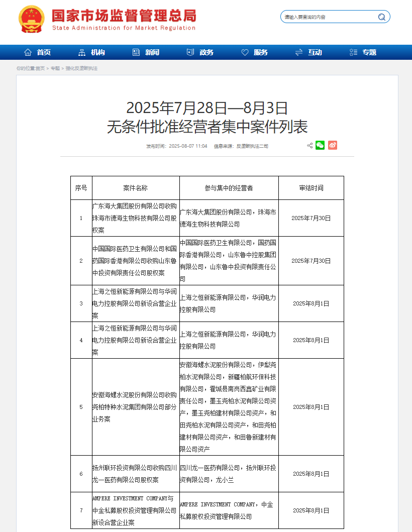Click the arrows icon beside 互动
Viewport: 412px width, 532px height.
pyautogui.click(x=299, y=52)
